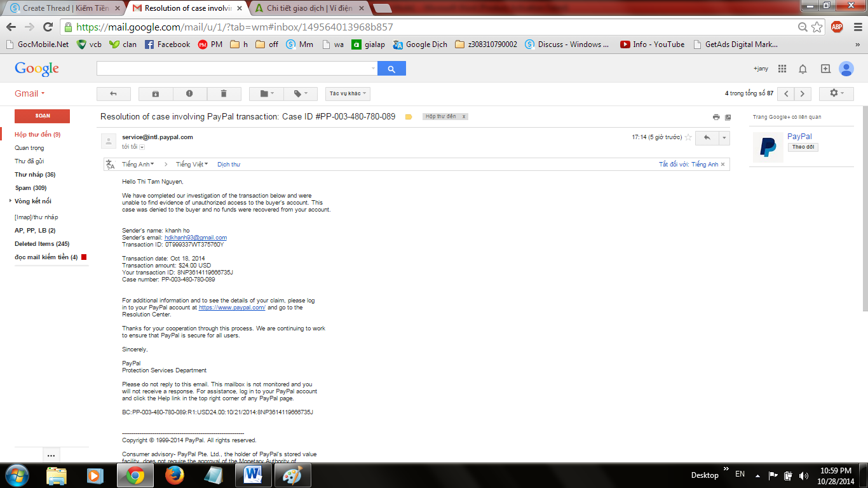
Task: Reply to the PayPal message
Action: click(707, 137)
